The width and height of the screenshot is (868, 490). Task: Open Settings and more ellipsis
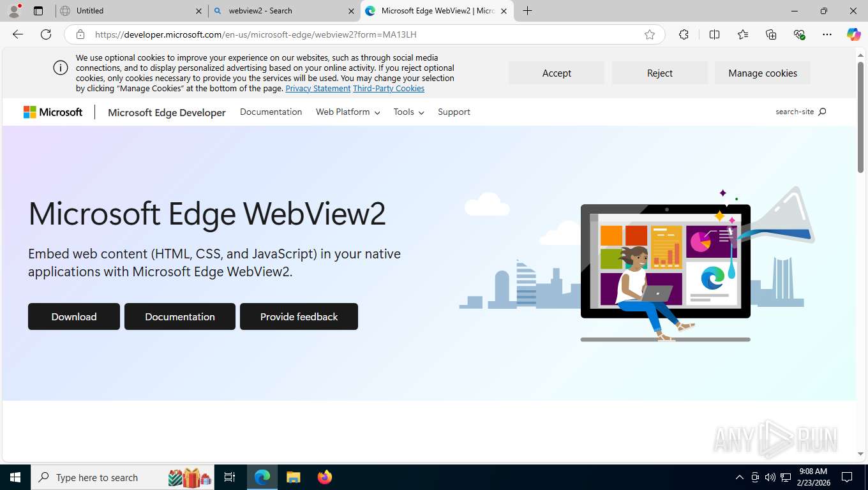827,34
